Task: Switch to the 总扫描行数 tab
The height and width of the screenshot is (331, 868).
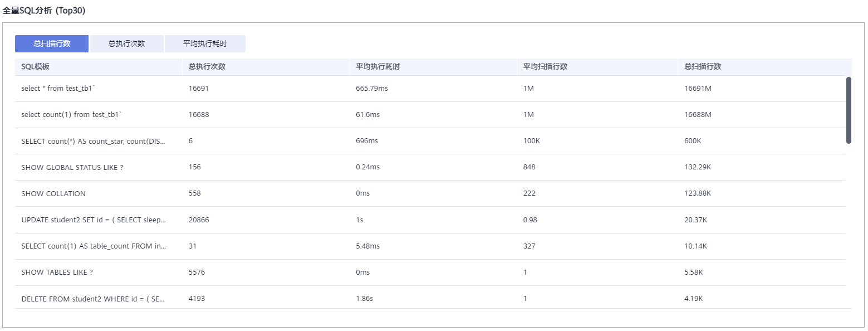Action: click(x=52, y=43)
